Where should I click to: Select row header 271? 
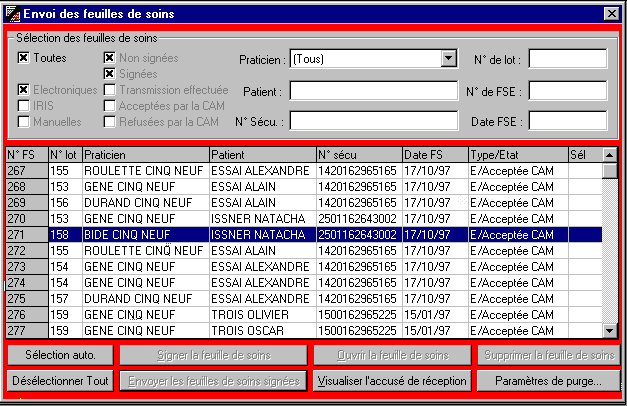click(x=27, y=235)
